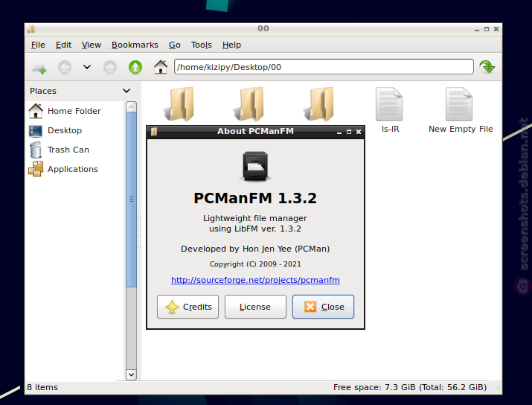532x405 pixels.
Task: Click the '8 items' status bar text
Action: pyautogui.click(x=42, y=387)
